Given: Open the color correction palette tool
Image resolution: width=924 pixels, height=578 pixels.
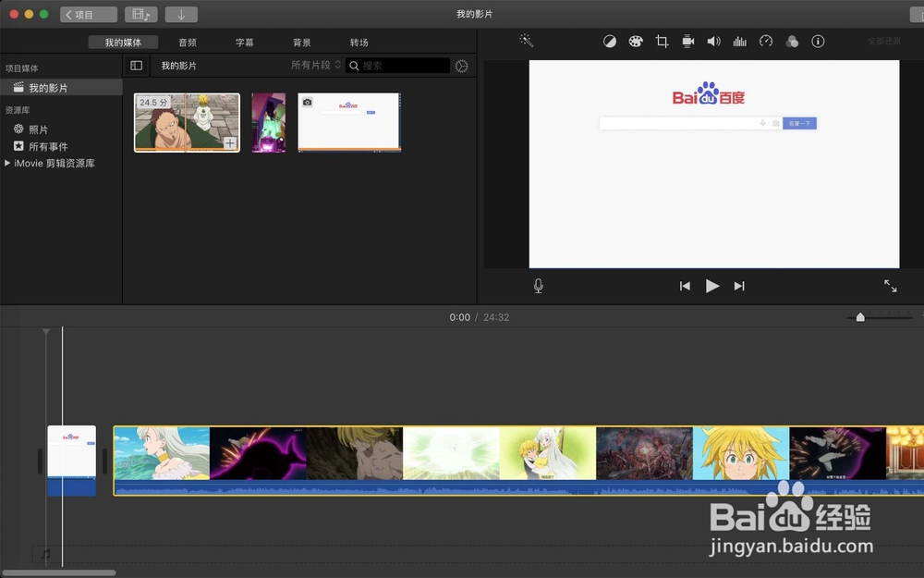Looking at the screenshot, I should coord(636,42).
